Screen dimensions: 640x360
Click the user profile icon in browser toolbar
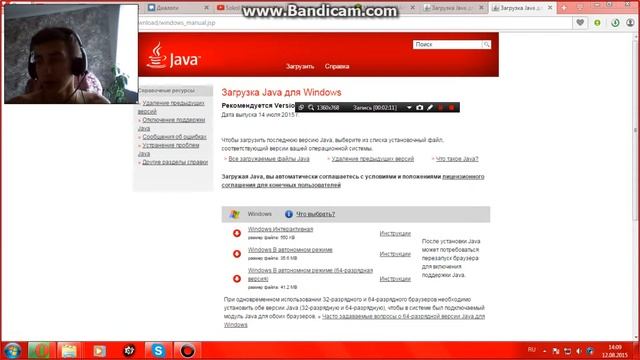point(630,23)
